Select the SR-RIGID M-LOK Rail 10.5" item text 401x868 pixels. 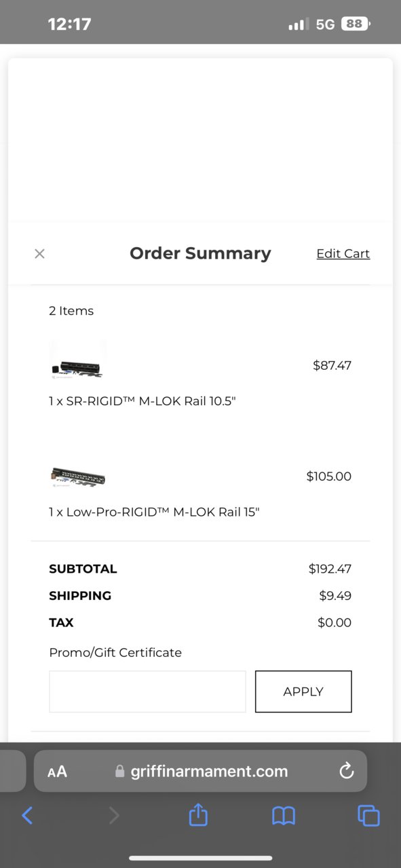point(142,401)
